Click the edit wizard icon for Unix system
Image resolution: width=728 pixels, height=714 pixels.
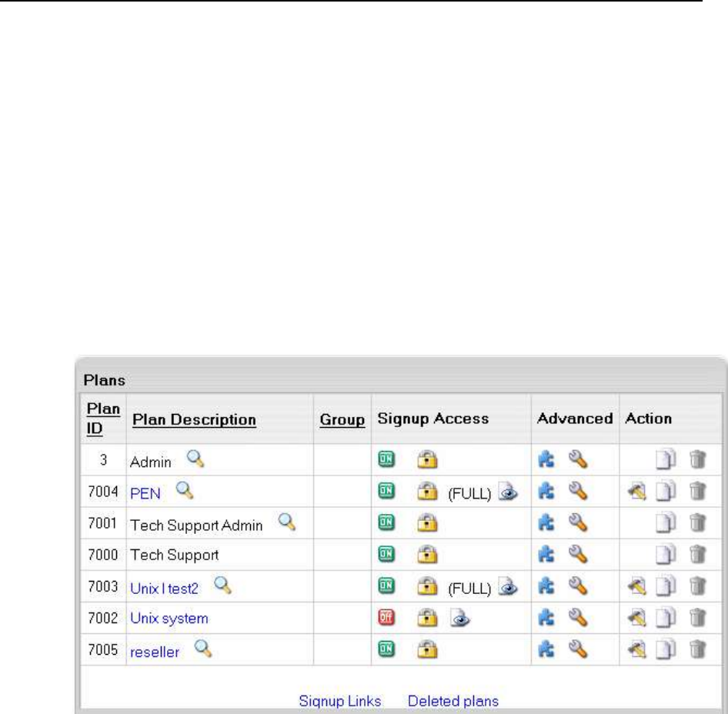click(x=637, y=617)
